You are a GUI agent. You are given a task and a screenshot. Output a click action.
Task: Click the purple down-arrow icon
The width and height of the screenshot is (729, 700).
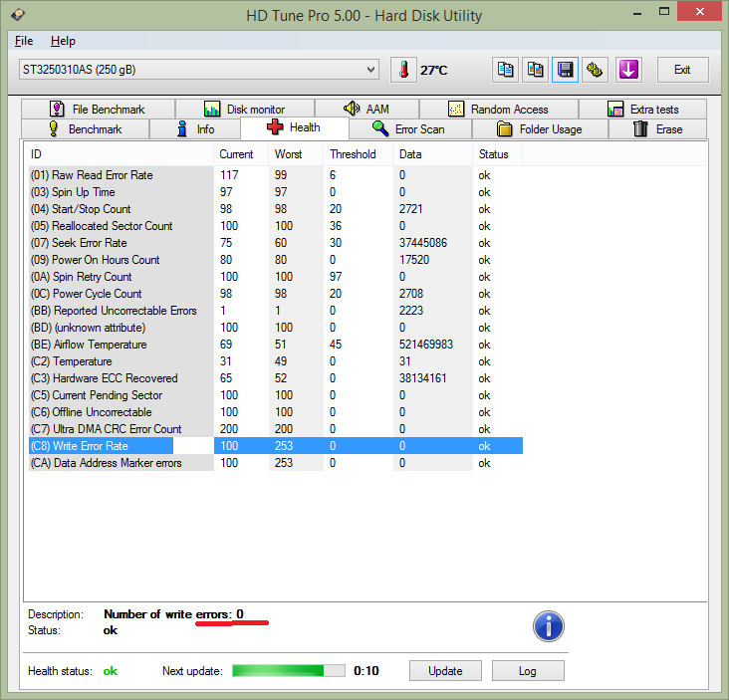[628, 70]
